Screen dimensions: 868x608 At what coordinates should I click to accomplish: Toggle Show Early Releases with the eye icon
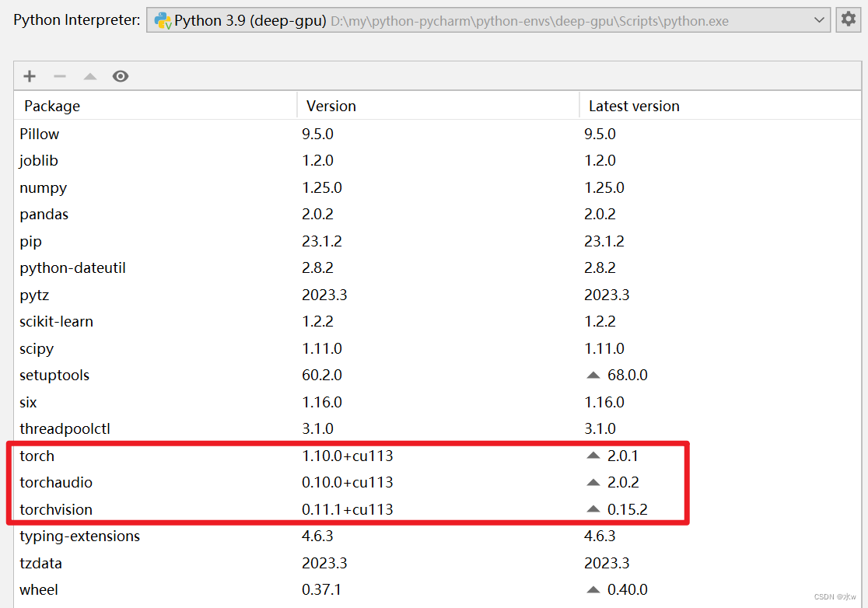click(120, 76)
